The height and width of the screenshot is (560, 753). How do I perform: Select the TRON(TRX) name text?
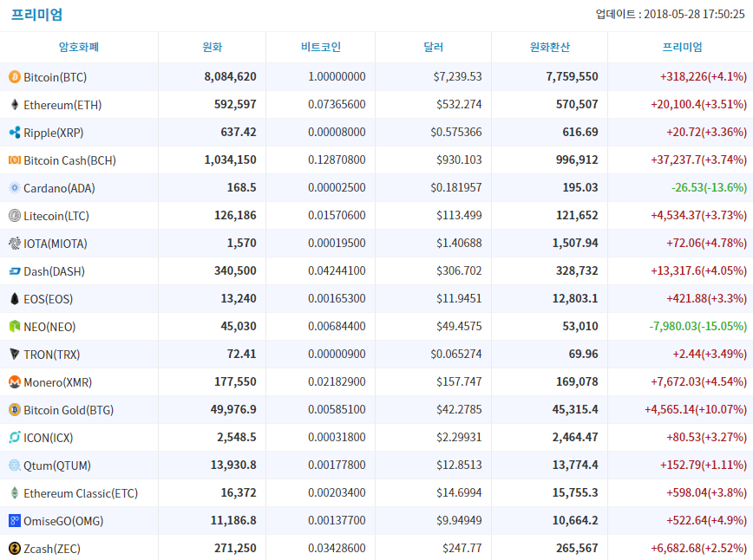pos(52,355)
